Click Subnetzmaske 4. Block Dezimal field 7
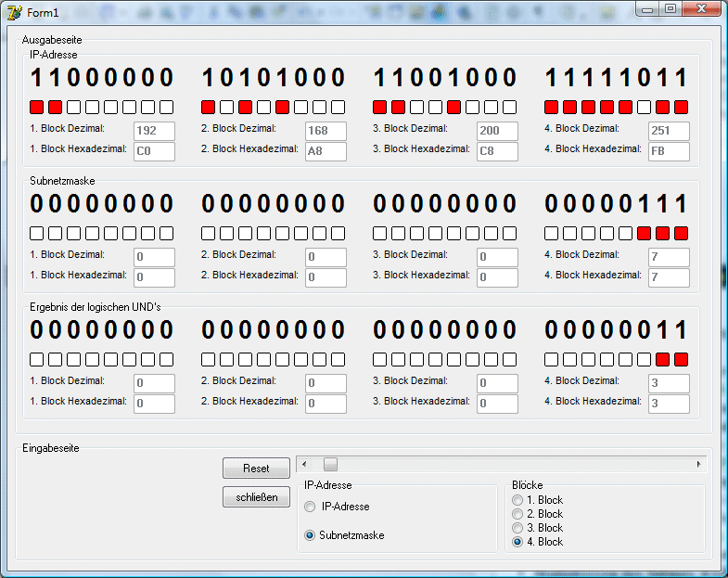Viewport: 728px width, 578px height. [x=669, y=257]
